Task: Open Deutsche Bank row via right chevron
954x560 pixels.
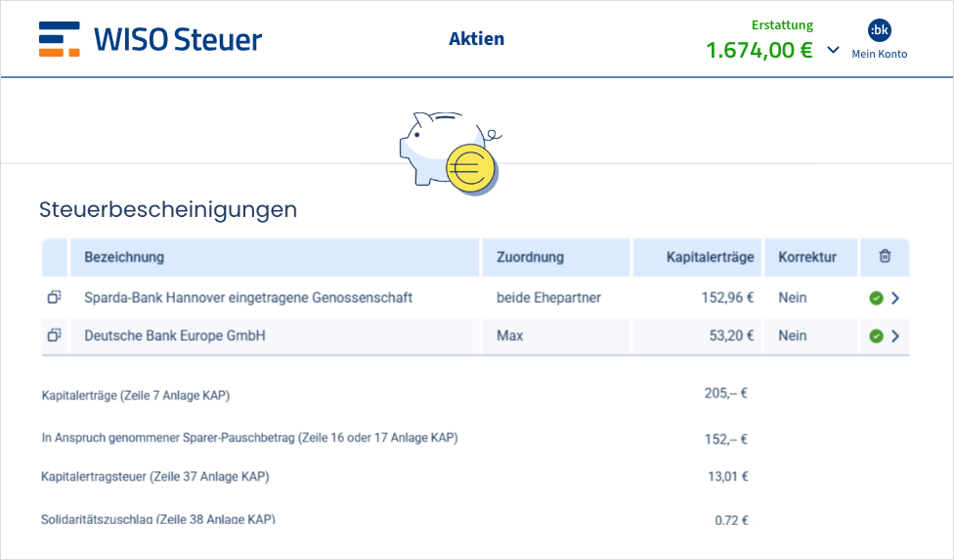Action: pyautogui.click(x=895, y=336)
